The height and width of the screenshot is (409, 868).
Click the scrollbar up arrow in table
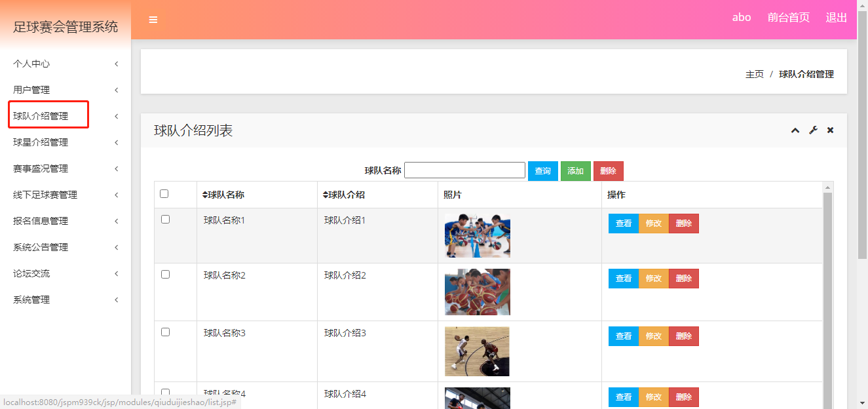click(x=827, y=188)
